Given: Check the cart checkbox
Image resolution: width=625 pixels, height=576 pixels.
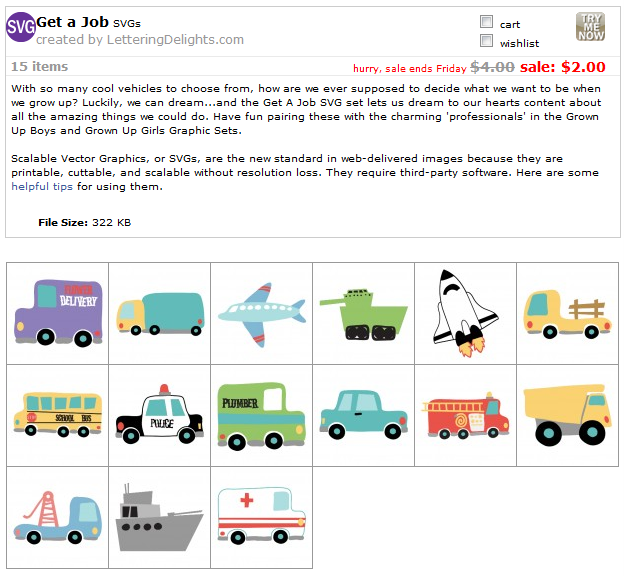Looking at the screenshot, I should pyautogui.click(x=486, y=22).
